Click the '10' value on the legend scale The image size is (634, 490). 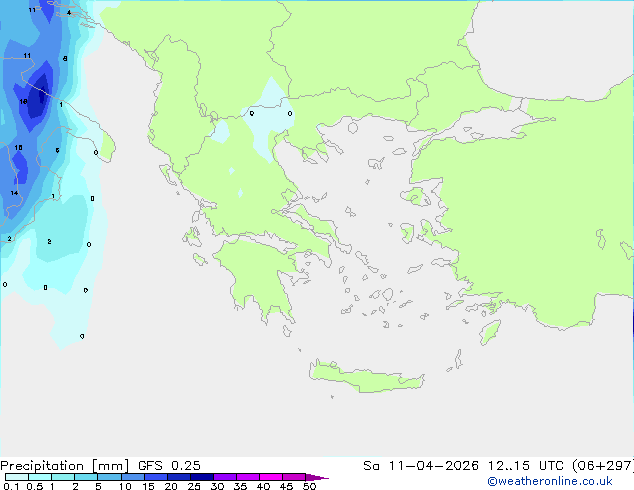click(x=125, y=486)
